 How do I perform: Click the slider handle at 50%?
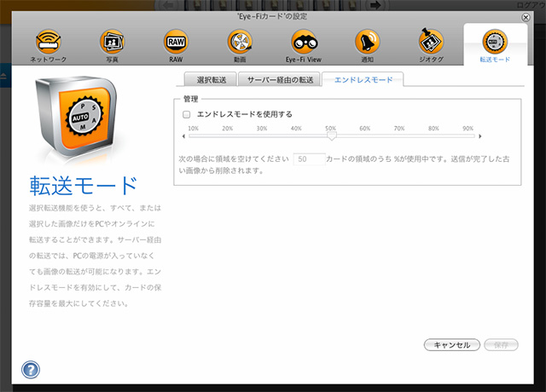[x=332, y=136]
